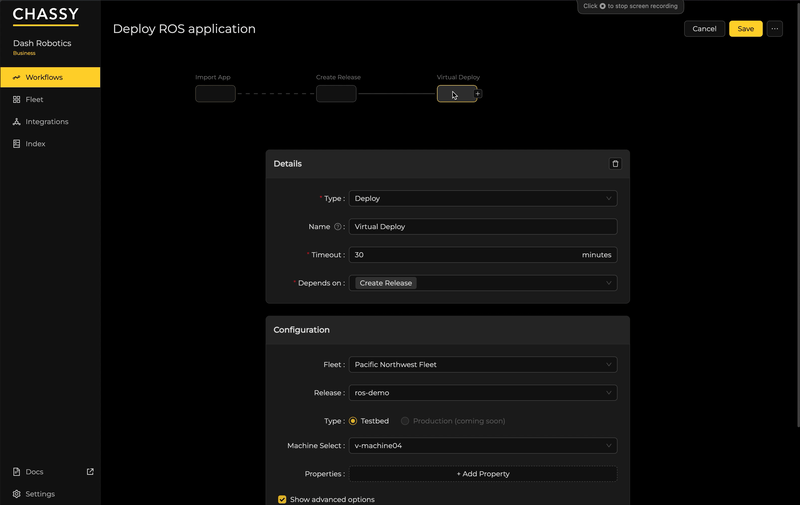Viewport: 800px width, 505px height.
Task: Select the Production (coming soon) radio button
Action: coord(405,421)
